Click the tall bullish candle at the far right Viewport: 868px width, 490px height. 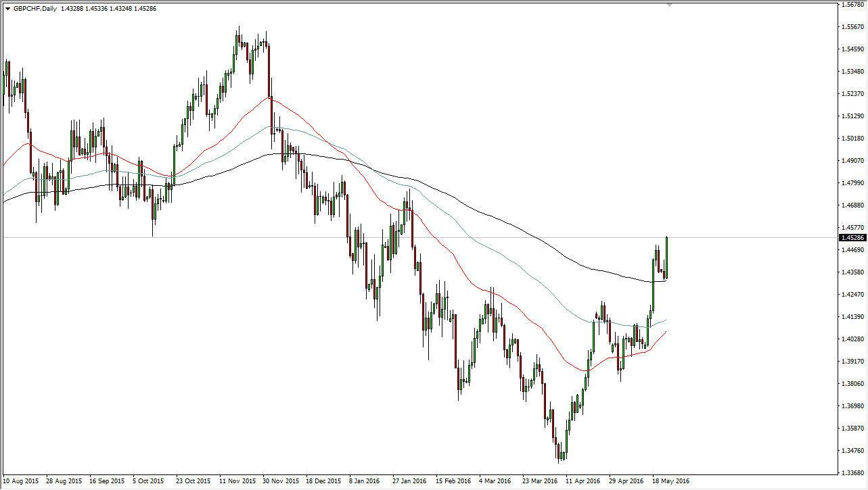tap(666, 257)
